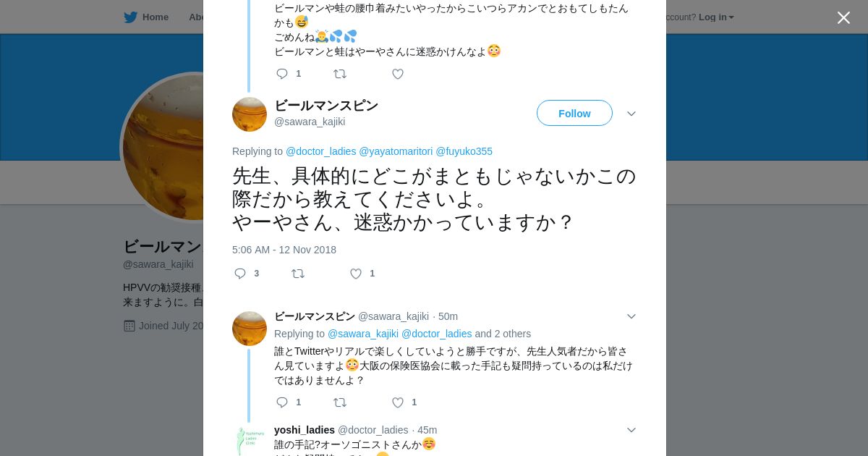Open chevron menu on 50m reply tweet
868x456 pixels.
click(x=631, y=316)
